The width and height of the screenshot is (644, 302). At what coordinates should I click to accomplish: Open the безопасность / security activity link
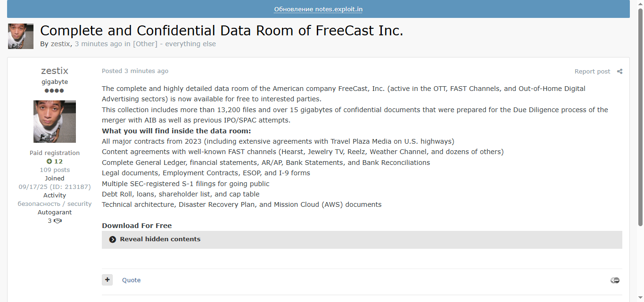click(55, 204)
